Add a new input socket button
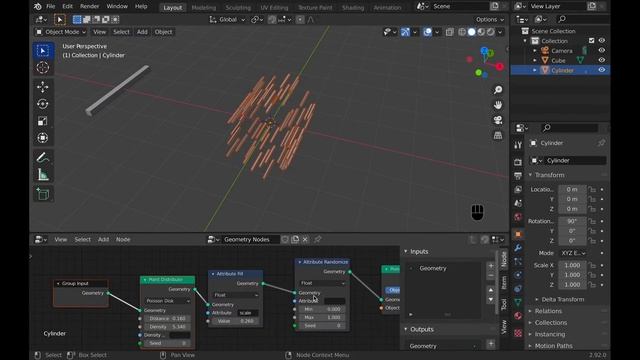Screen dimensions: 640x360 [x=491, y=266]
